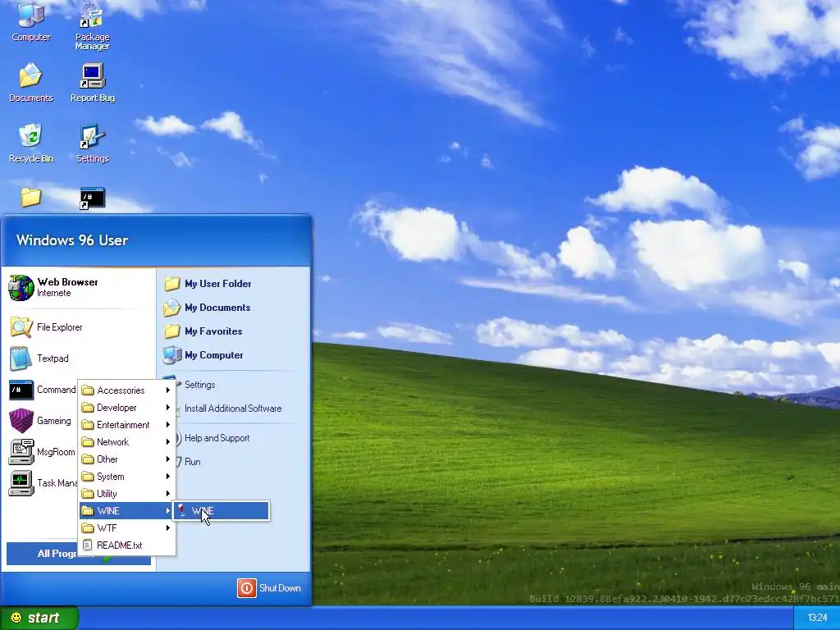Image resolution: width=840 pixels, height=630 pixels.
Task: Launch Command Prompt from start menu
Action: (43, 390)
